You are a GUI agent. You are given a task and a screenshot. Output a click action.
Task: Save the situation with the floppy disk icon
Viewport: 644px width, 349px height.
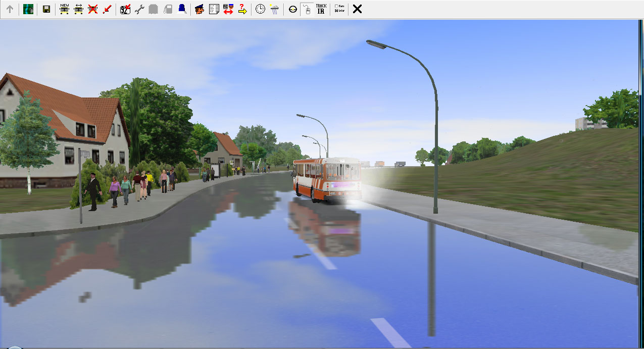point(46,9)
